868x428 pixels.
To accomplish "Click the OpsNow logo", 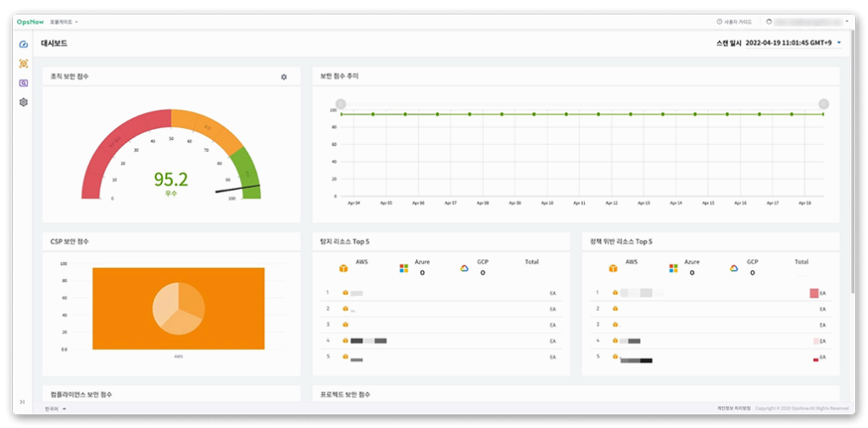I will click(x=31, y=22).
